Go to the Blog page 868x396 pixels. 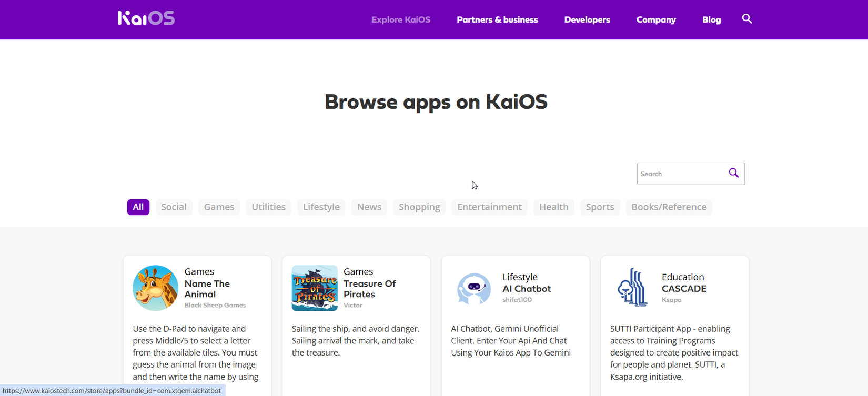point(711,19)
